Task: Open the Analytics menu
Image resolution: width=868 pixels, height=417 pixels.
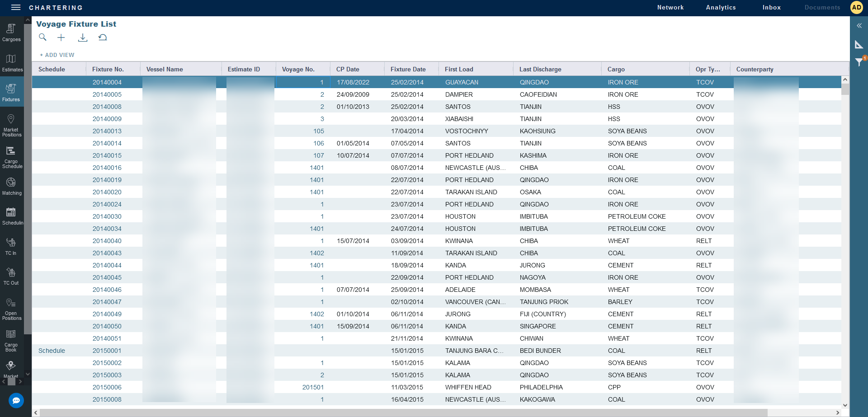Action: tap(721, 8)
